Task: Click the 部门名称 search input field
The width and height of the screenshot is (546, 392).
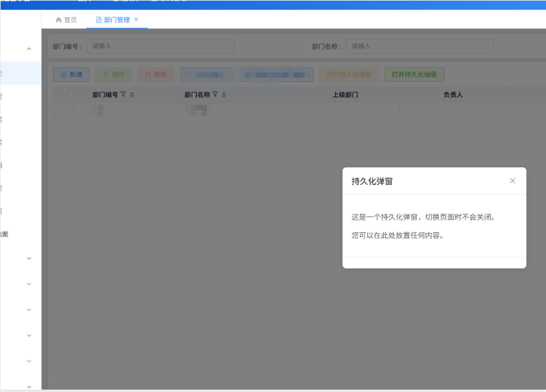Action: tap(420, 46)
